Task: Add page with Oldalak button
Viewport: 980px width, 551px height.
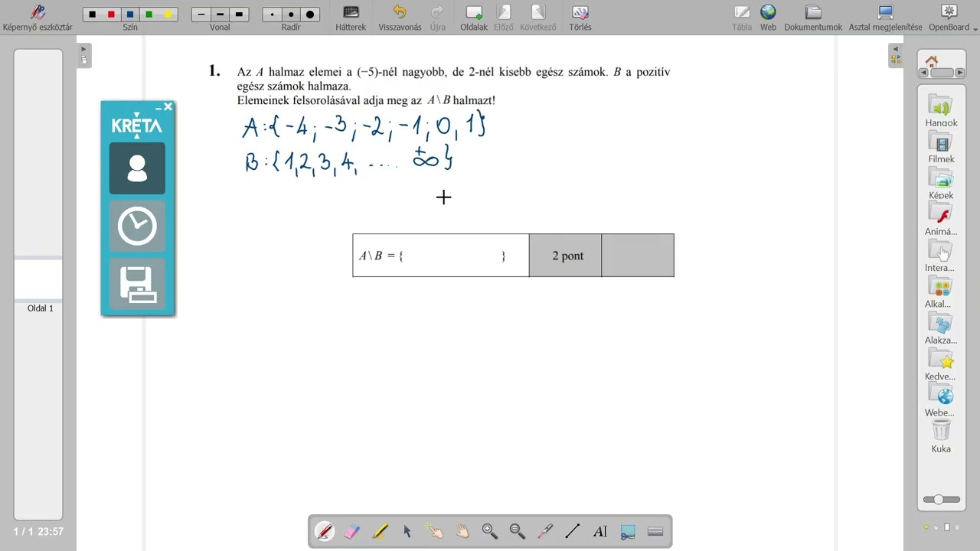Action: [x=474, y=18]
